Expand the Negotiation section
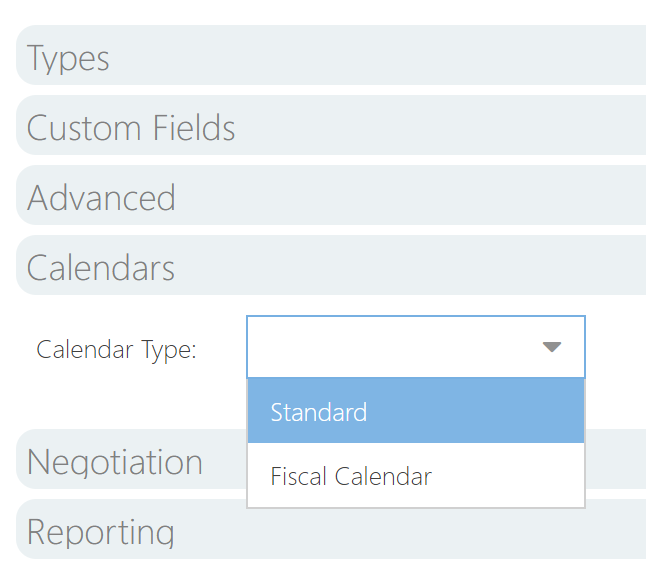This screenshot has height=574, width=646. point(130,461)
